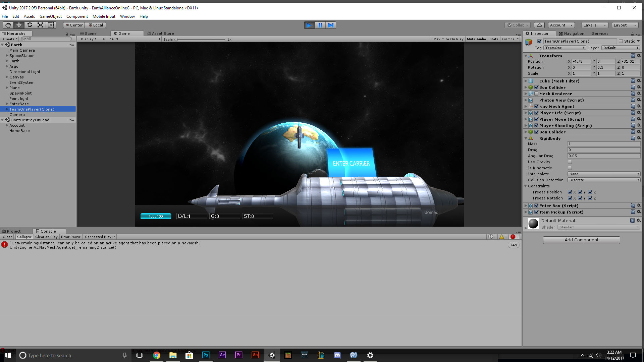
Task: Toggle Error Pause in console
Action: pos(71,237)
